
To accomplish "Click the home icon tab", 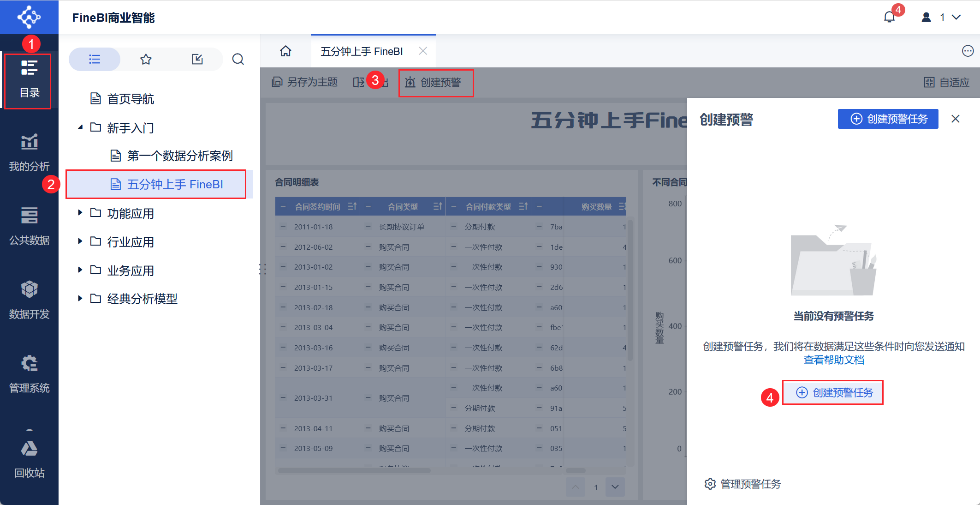I will pos(285,51).
